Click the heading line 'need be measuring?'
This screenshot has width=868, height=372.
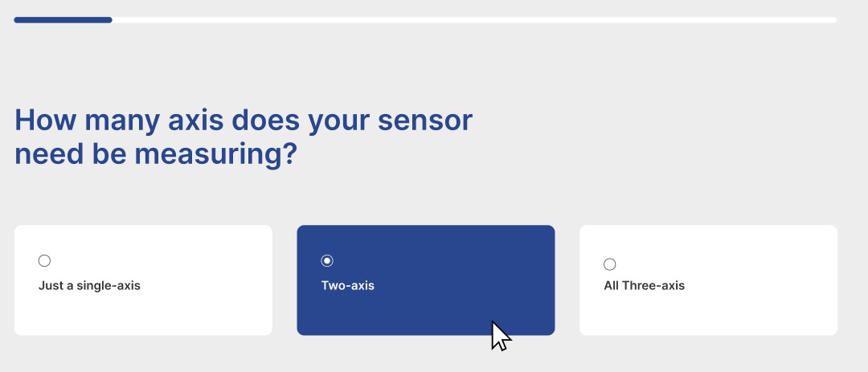click(156, 154)
